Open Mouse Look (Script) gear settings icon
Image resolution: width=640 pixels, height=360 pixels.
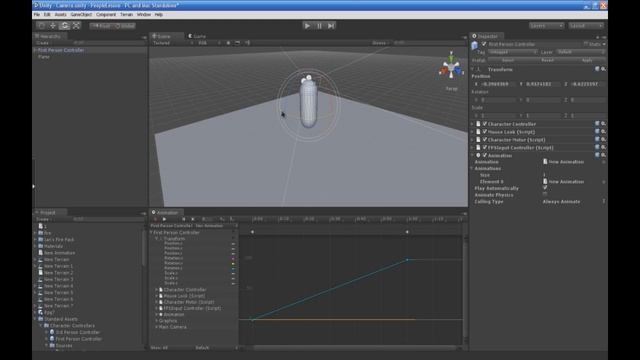603,131
